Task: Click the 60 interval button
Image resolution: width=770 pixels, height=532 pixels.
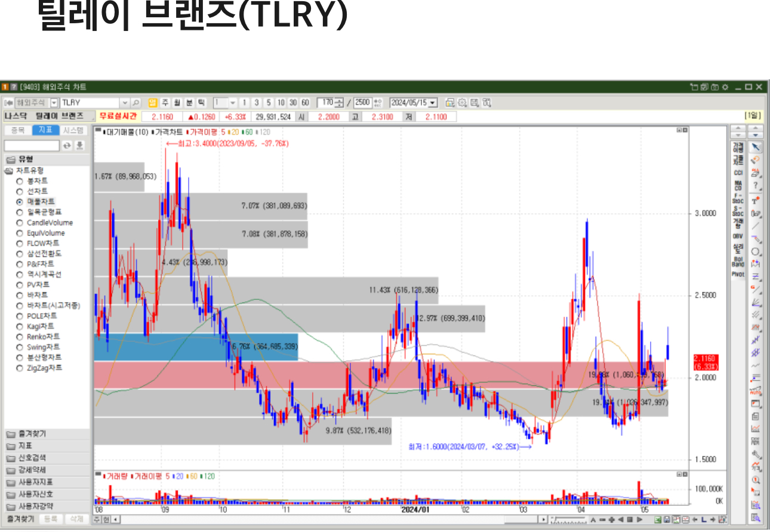Action: [305, 103]
